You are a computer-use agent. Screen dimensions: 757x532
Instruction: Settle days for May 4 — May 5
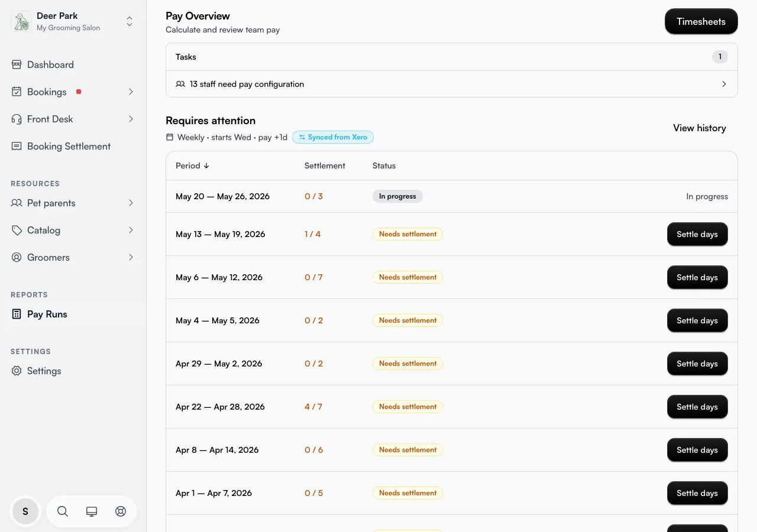tap(697, 321)
